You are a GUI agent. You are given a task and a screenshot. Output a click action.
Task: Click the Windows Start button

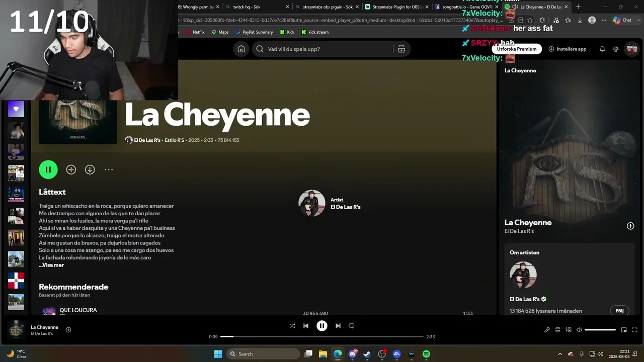(218, 354)
